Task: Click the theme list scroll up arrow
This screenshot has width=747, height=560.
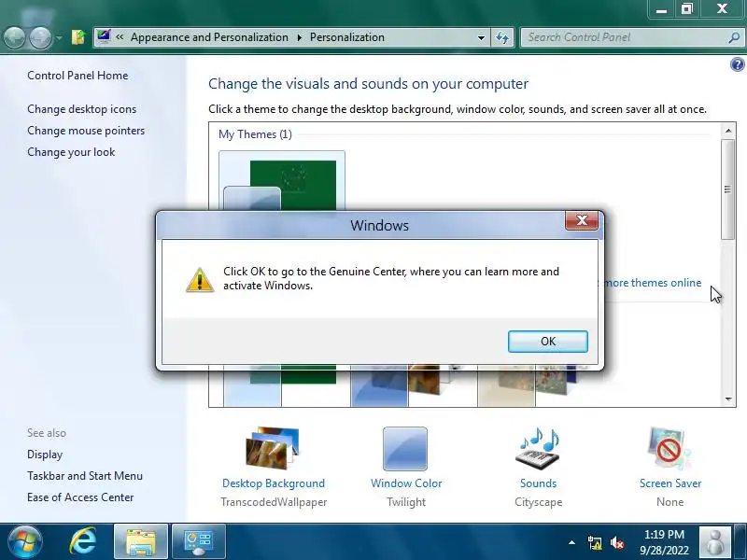Action: (x=728, y=131)
